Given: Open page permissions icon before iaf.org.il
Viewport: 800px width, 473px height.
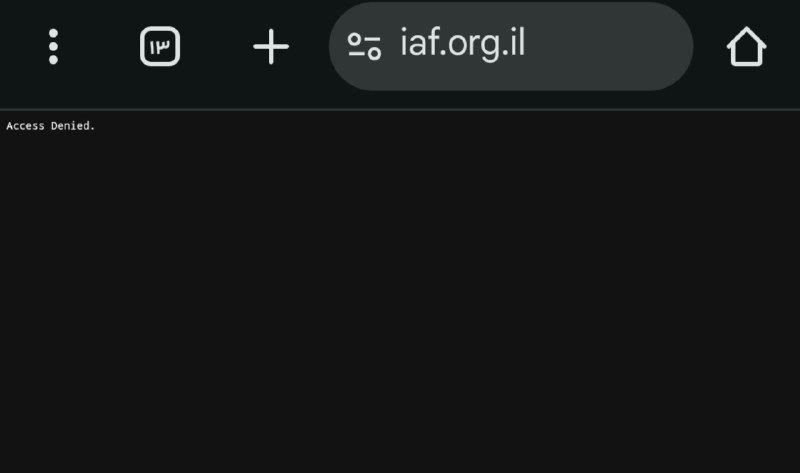Looking at the screenshot, I should pyautogui.click(x=364, y=46).
